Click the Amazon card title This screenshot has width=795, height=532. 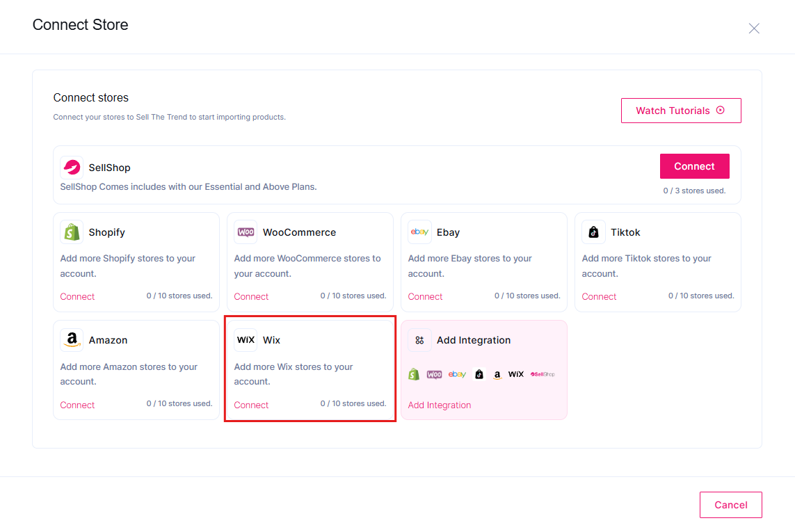click(108, 340)
